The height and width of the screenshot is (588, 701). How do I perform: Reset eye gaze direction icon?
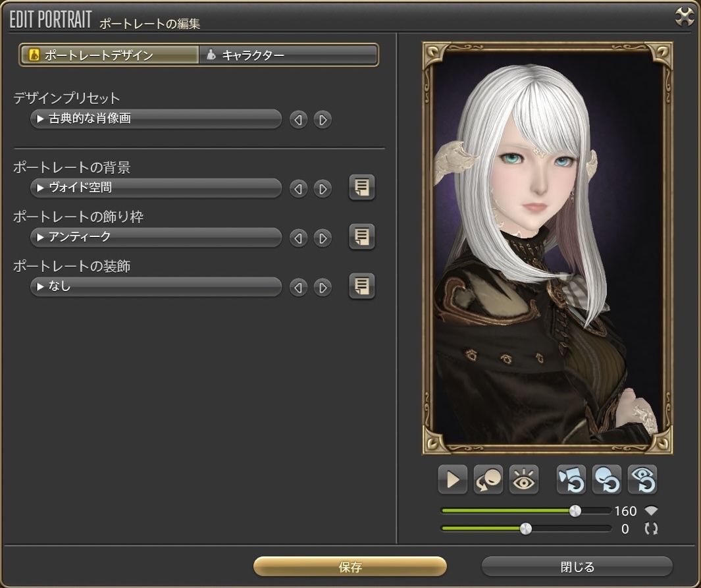point(642,480)
